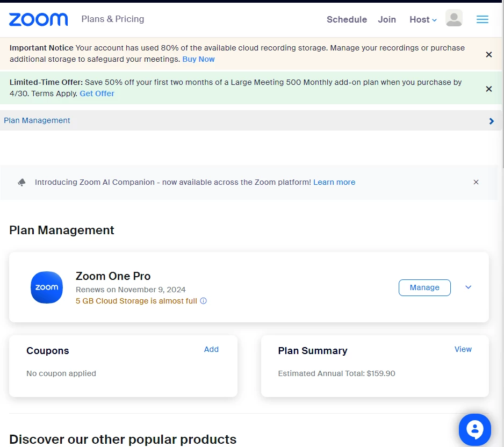Open Learn more about AI Companion
The image size is (504, 447).
tap(334, 182)
